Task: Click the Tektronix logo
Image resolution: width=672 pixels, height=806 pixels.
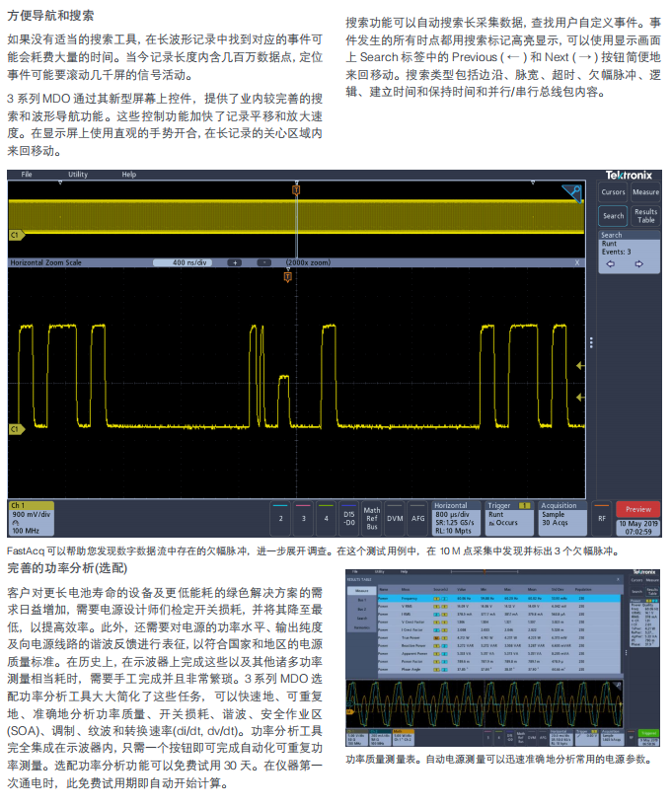Action: [x=629, y=176]
